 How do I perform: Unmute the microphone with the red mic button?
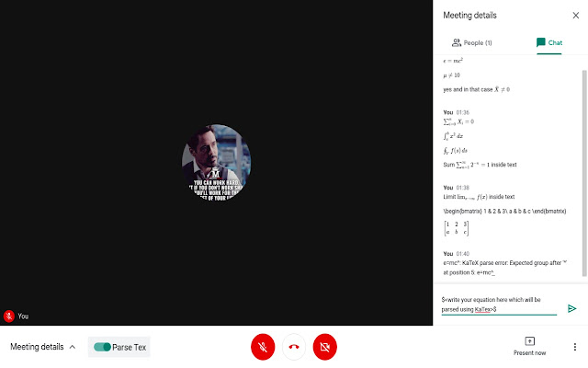click(263, 347)
